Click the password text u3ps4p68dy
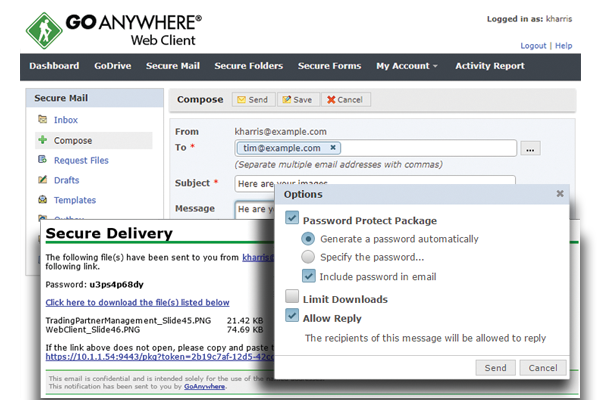The height and width of the screenshot is (400, 600). pyautogui.click(x=116, y=284)
